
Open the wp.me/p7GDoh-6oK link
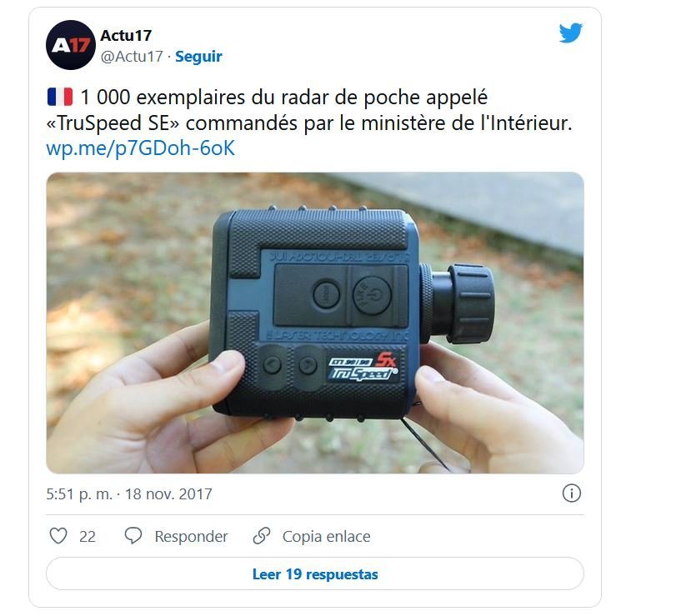[140, 148]
